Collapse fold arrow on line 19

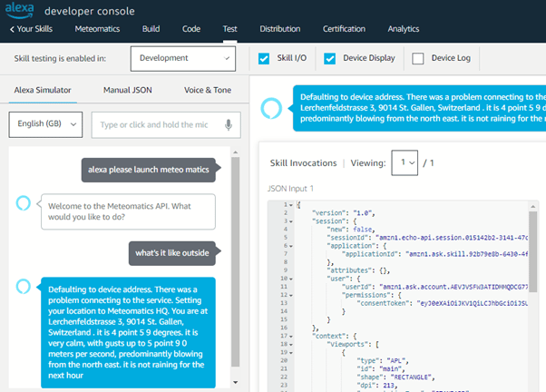pos(291,353)
